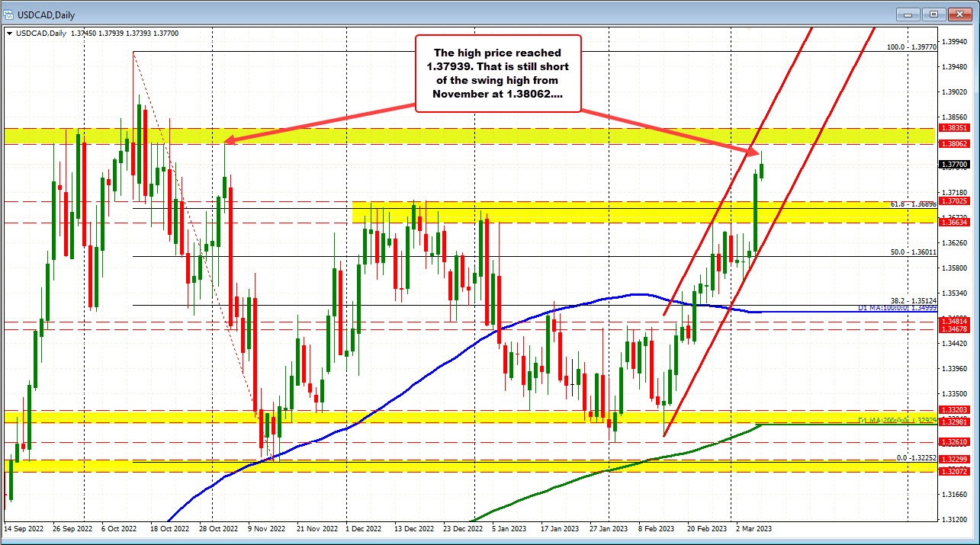Click the 28 Oct 2022 date label
The image size is (980, 545).
(219, 527)
